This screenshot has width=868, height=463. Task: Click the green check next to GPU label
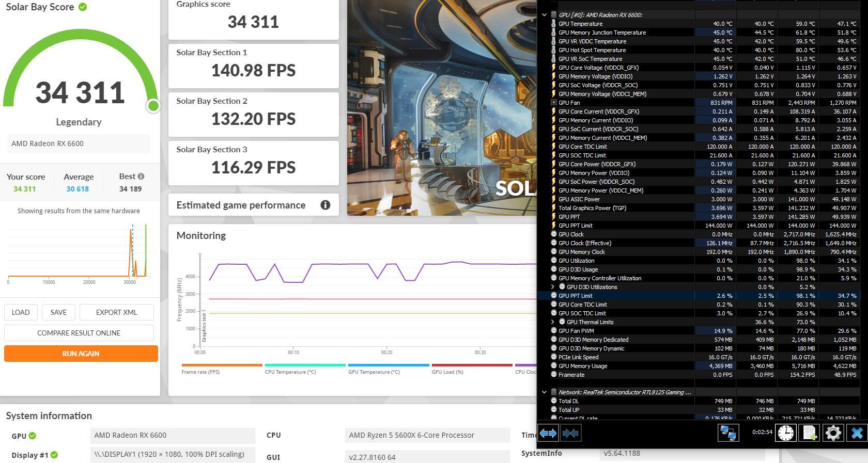[x=33, y=436]
